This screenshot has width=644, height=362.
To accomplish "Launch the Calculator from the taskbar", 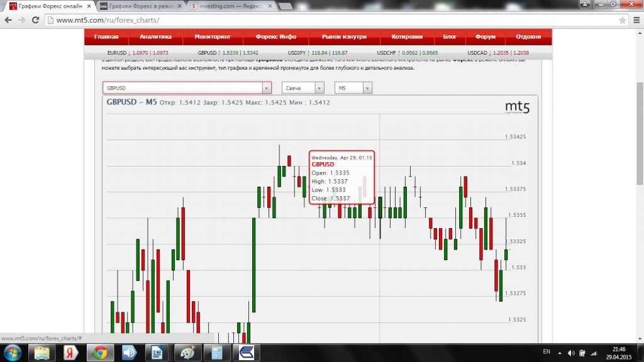I will tap(217, 352).
